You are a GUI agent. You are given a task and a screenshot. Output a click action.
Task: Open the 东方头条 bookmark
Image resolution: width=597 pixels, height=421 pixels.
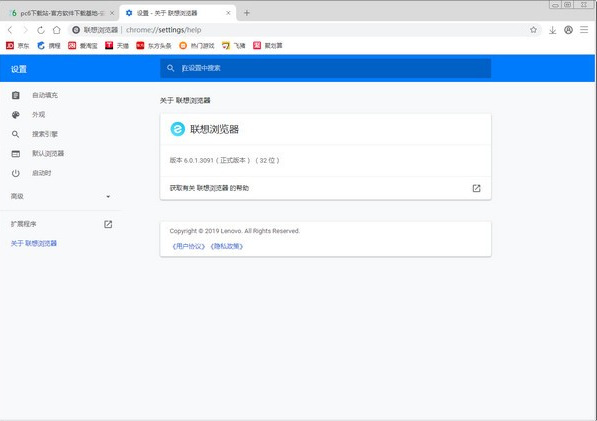[154, 46]
